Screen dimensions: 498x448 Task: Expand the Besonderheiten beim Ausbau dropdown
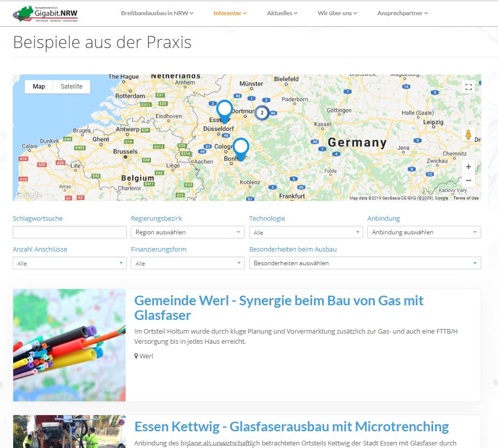365,263
